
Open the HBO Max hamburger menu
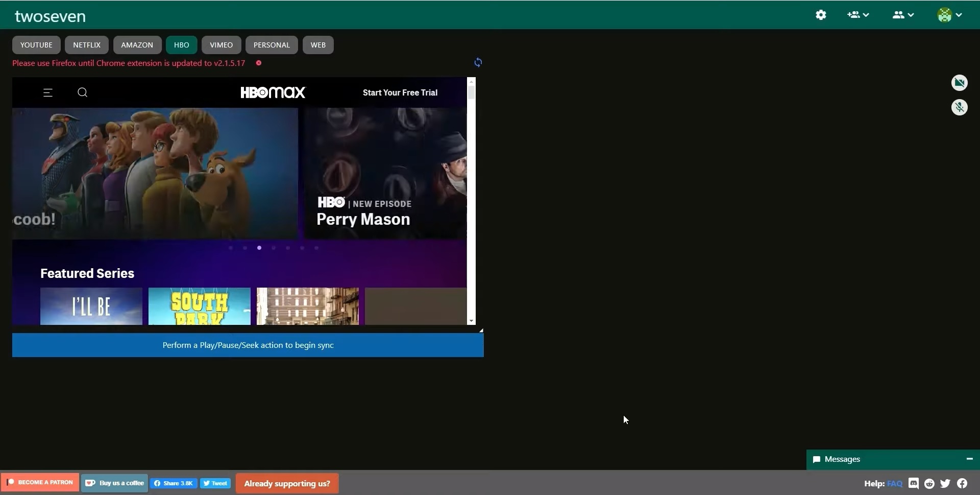[48, 92]
